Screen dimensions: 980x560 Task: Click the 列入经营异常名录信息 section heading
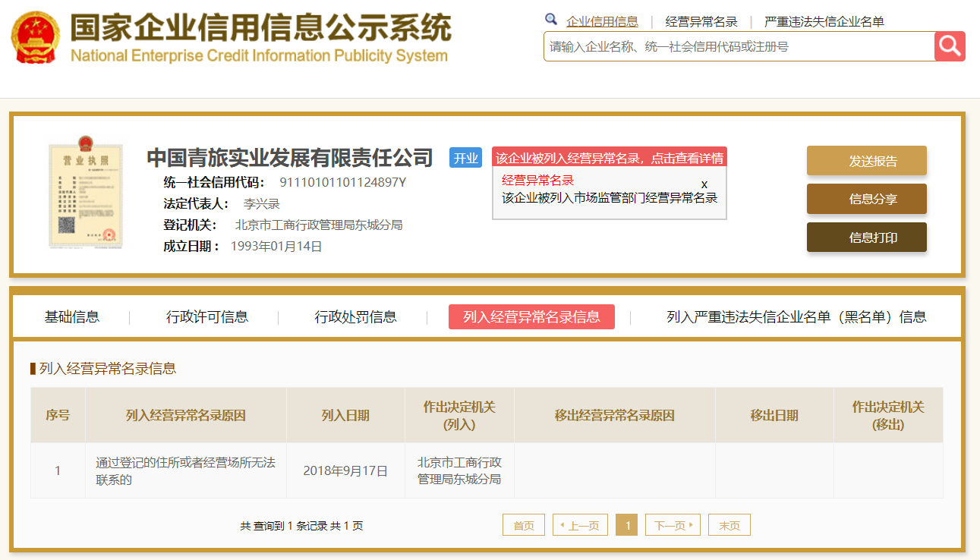point(108,369)
